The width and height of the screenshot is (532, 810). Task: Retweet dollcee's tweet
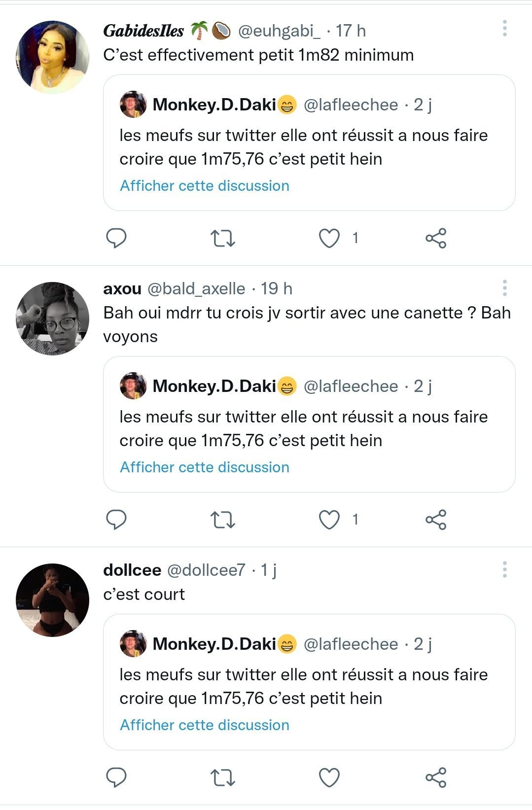(x=223, y=777)
